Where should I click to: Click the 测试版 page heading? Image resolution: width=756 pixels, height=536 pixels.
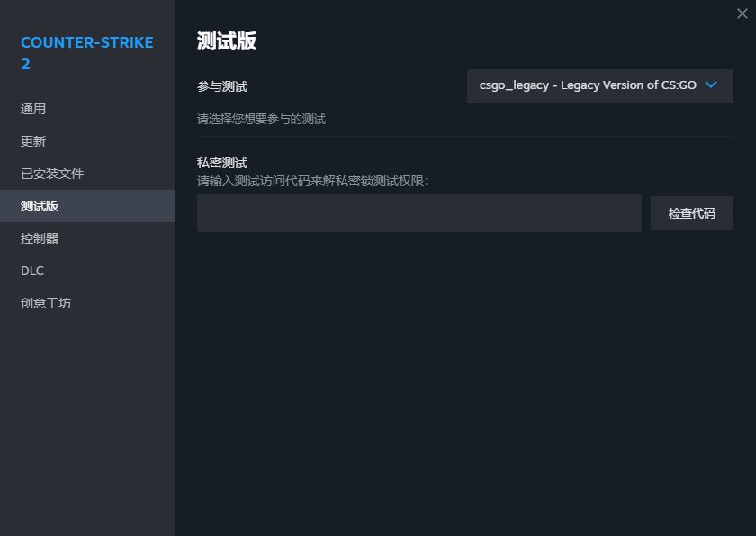tap(227, 41)
